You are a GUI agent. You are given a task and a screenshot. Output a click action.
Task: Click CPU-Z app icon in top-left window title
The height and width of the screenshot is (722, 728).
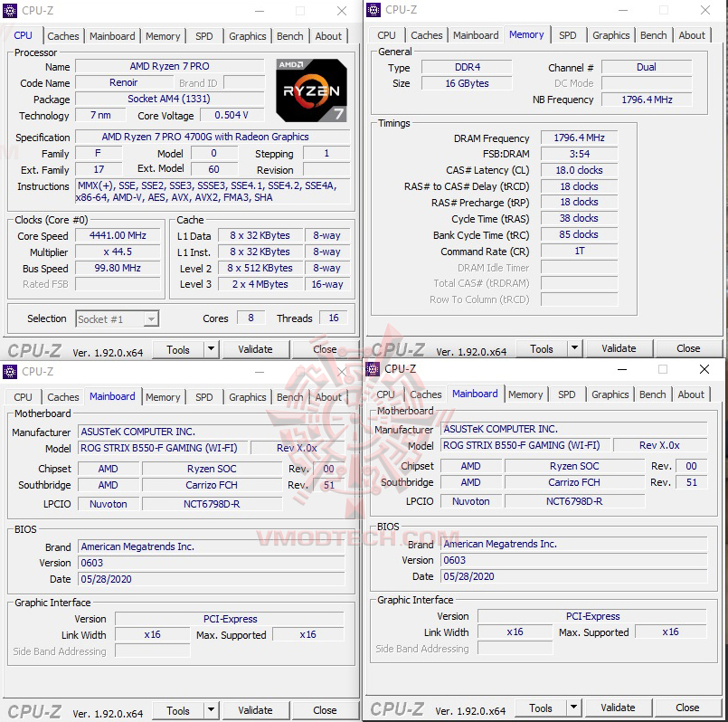point(10,10)
